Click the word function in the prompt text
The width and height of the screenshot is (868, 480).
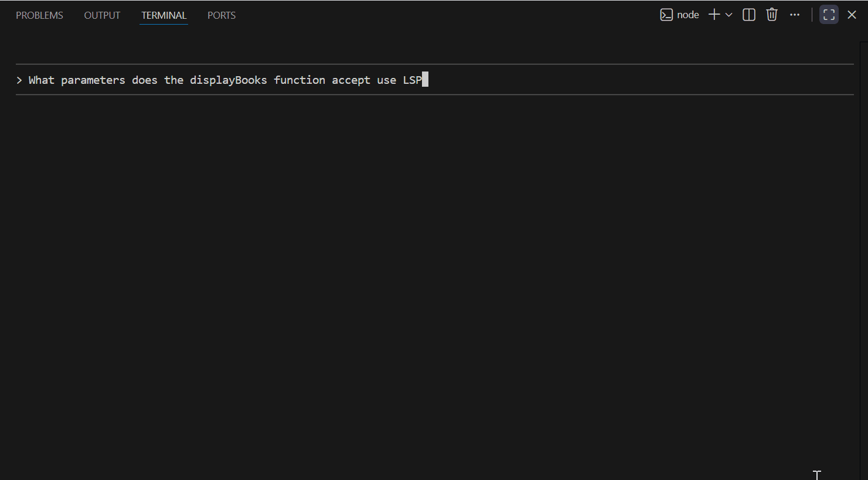299,80
